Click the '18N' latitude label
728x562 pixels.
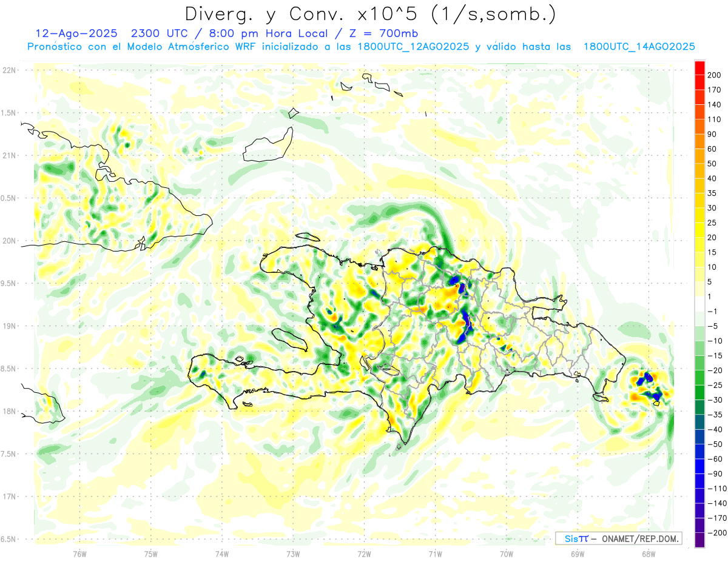(8, 411)
